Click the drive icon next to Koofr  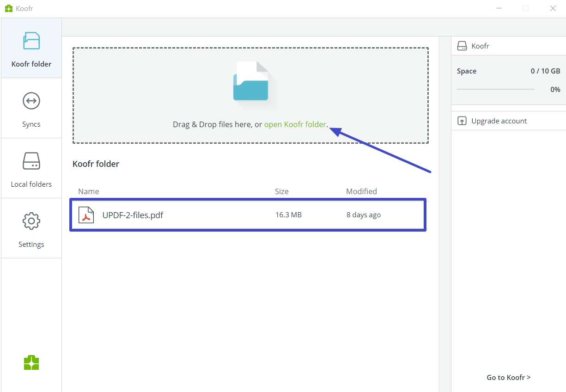point(462,46)
